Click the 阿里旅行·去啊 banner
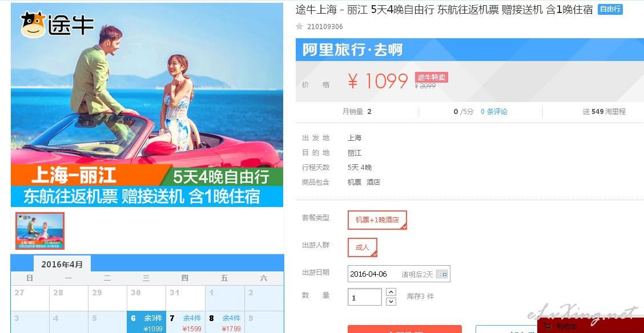Viewport: 644px width, 333px height. pos(470,50)
